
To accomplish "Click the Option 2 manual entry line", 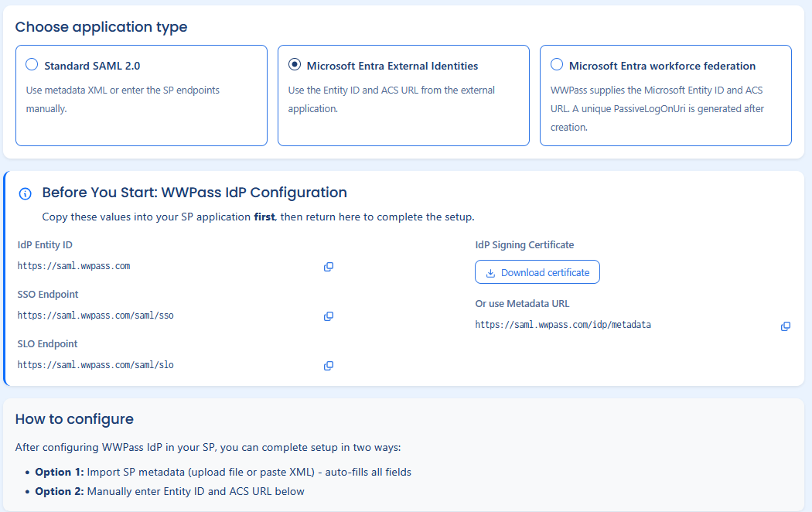I will [x=170, y=491].
